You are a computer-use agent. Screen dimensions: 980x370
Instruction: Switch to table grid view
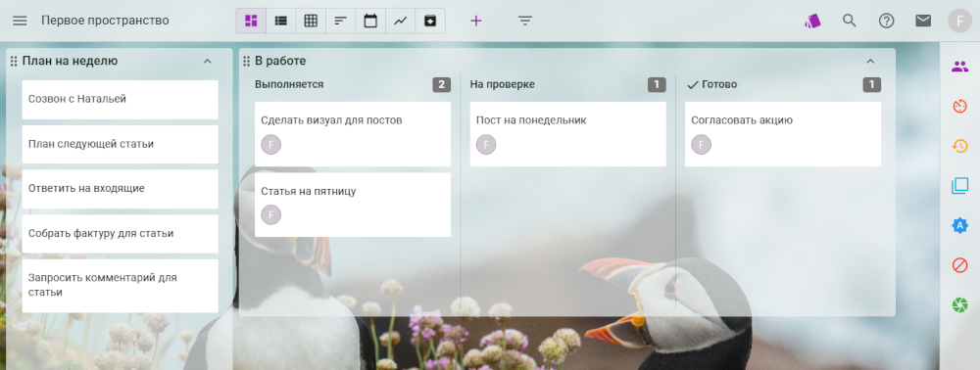click(x=311, y=21)
